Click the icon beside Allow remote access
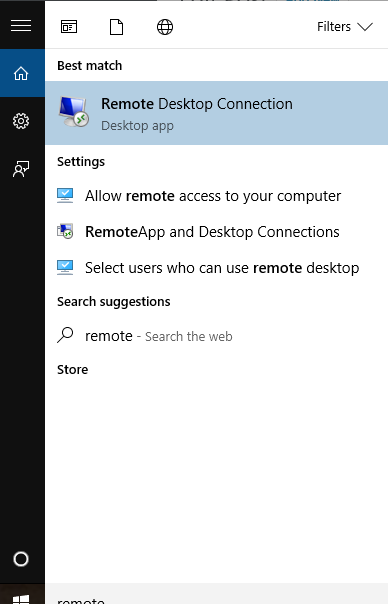 [x=65, y=195]
